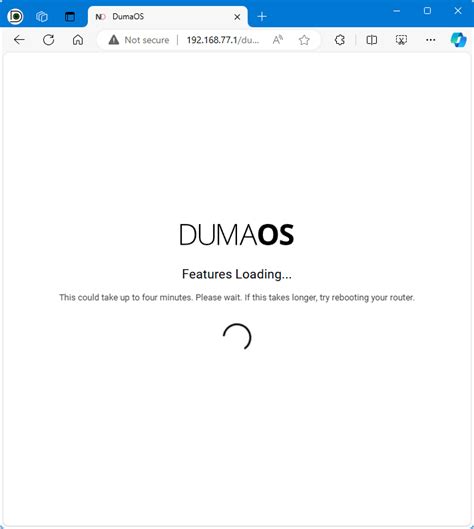Minimize the browser window
The width and height of the screenshot is (474, 529).
pyautogui.click(x=397, y=11)
